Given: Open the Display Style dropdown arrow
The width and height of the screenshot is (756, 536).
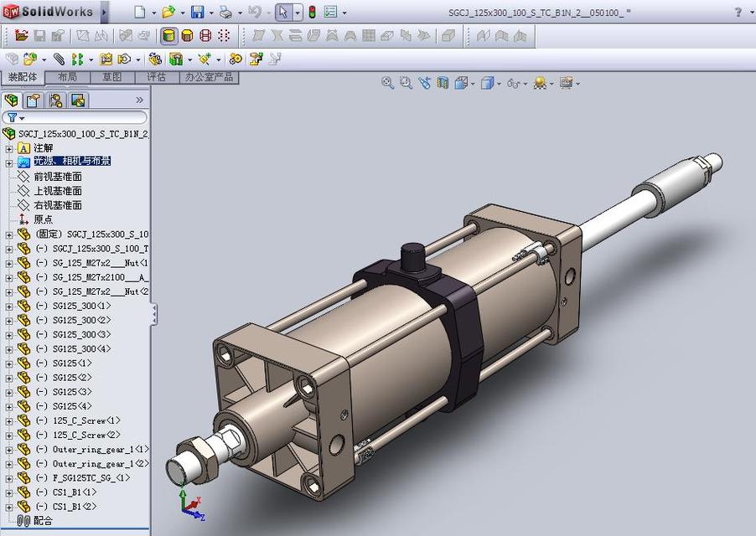Looking at the screenshot, I should (x=499, y=83).
